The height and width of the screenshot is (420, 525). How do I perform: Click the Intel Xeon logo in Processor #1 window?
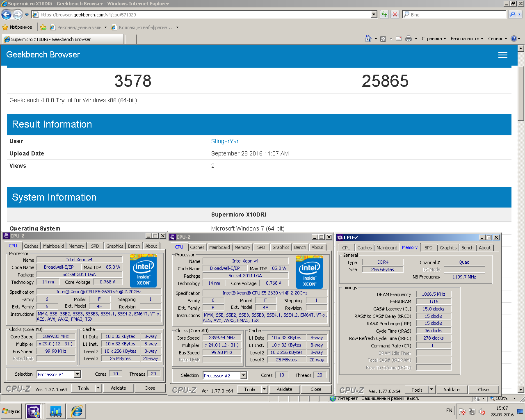(143, 271)
